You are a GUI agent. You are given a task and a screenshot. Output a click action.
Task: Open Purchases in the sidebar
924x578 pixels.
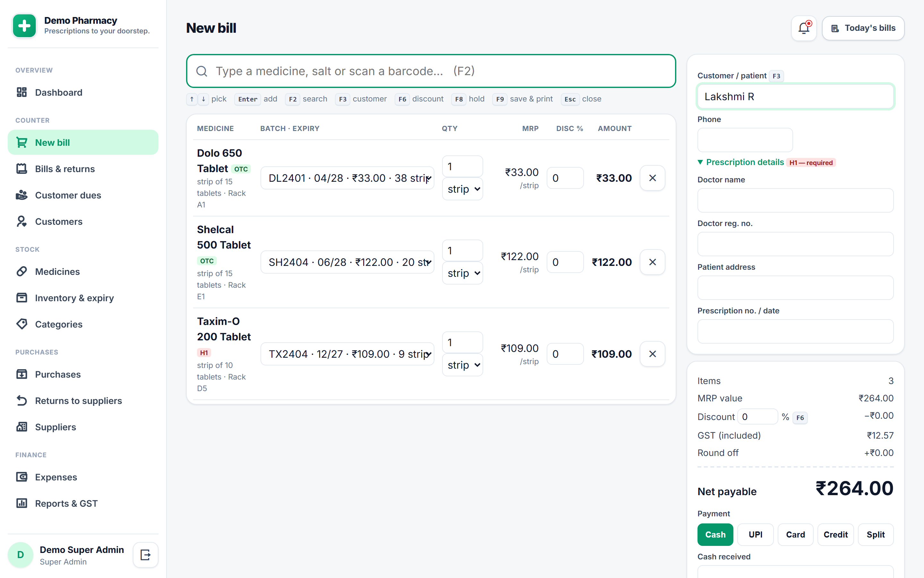click(83, 374)
